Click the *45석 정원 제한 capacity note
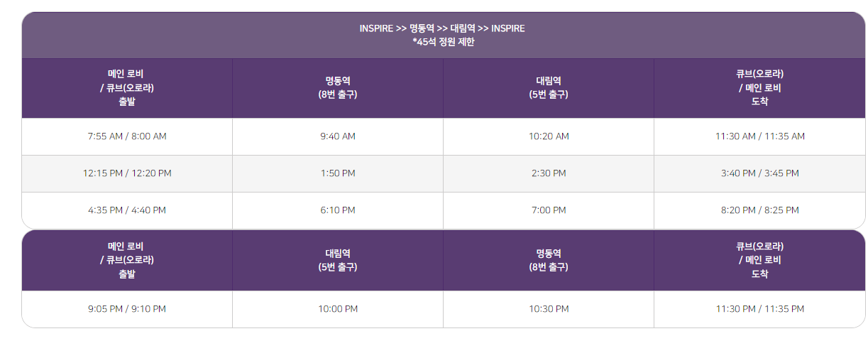This screenshot has height=341, width=868. (443, 42)
